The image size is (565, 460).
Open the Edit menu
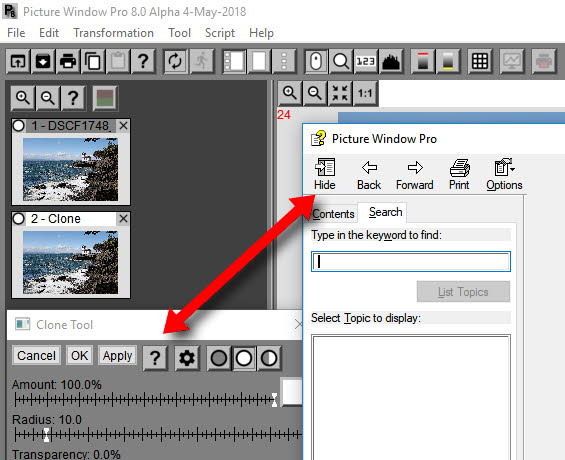[x=49, y=33]
